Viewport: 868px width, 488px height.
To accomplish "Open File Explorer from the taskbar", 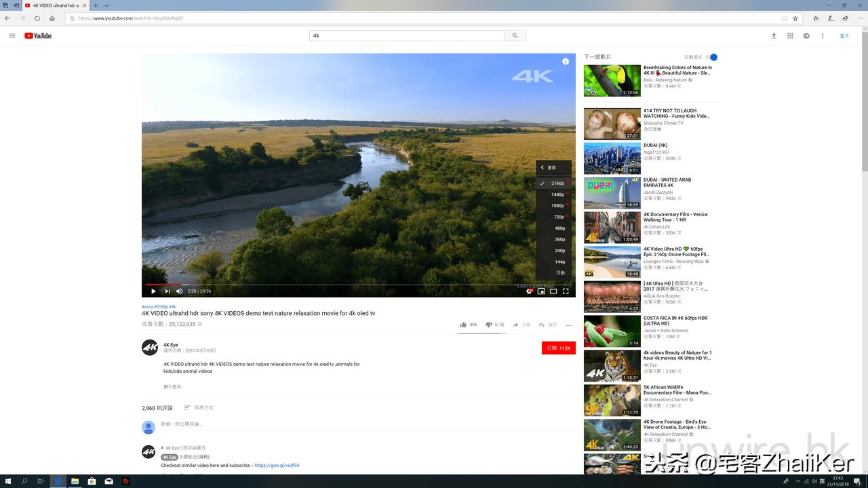I will point(75,481).
